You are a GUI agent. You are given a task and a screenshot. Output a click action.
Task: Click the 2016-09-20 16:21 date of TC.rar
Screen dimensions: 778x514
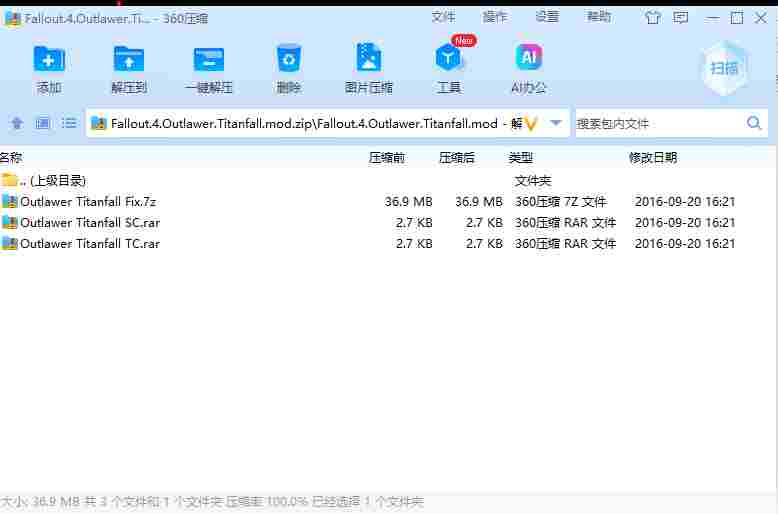pyautogui.click(x=685, y=244)
